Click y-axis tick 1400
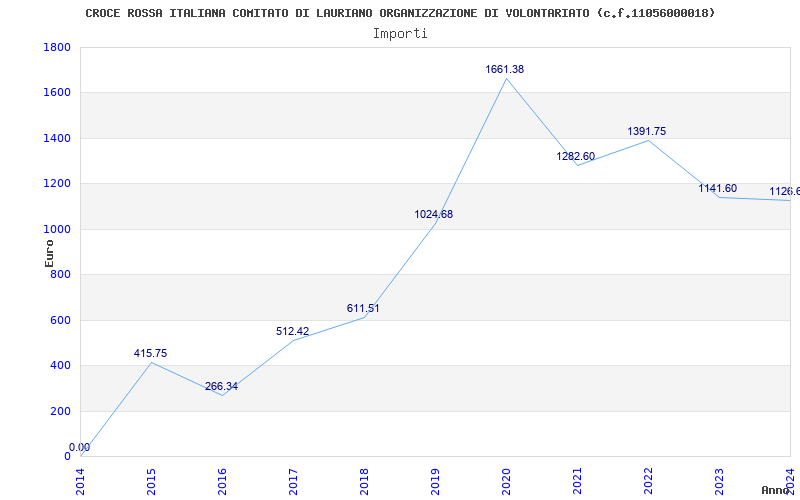The height and width of the screenshot is (500, 800). coord(57,138)
